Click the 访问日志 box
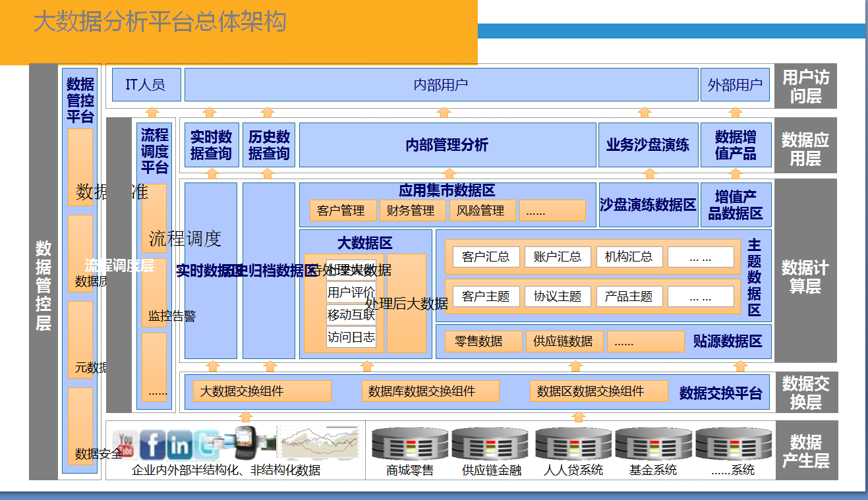Image resolution: width=868 pixels, height=500 pixels. coord(351,337)
